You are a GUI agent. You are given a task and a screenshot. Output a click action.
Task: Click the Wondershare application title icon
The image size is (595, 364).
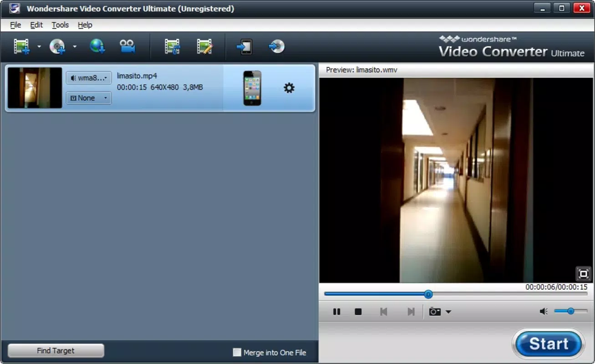tap(15, 8)
